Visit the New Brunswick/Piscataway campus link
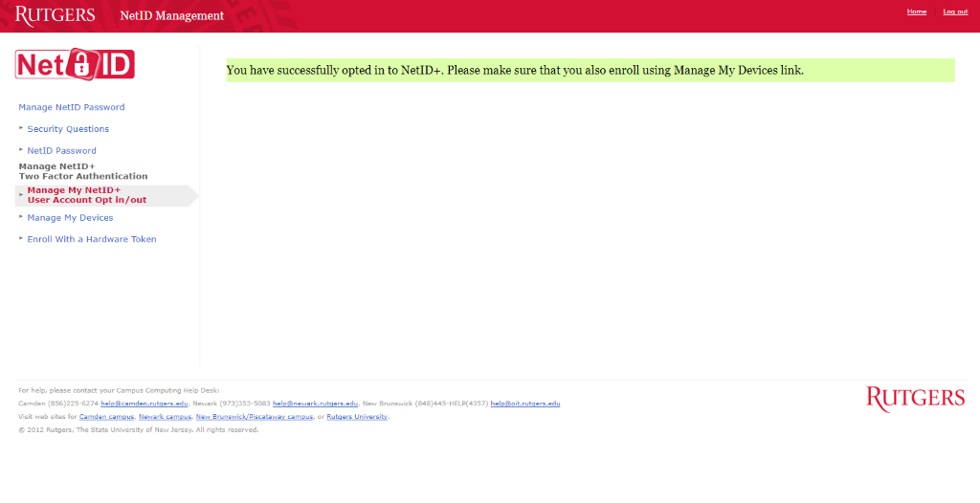The height and width of the screenshot is (503, 980). click(255, 417)
